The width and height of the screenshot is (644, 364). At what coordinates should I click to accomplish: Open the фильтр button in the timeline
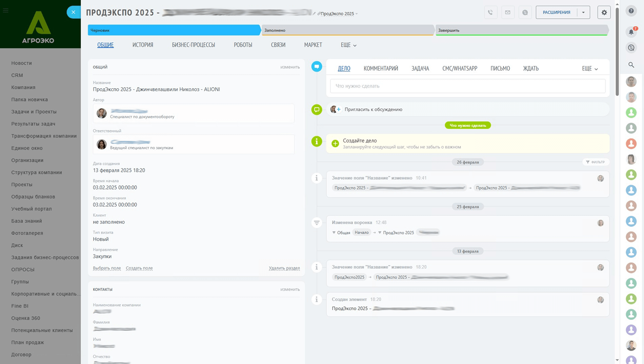click(596, 162)
